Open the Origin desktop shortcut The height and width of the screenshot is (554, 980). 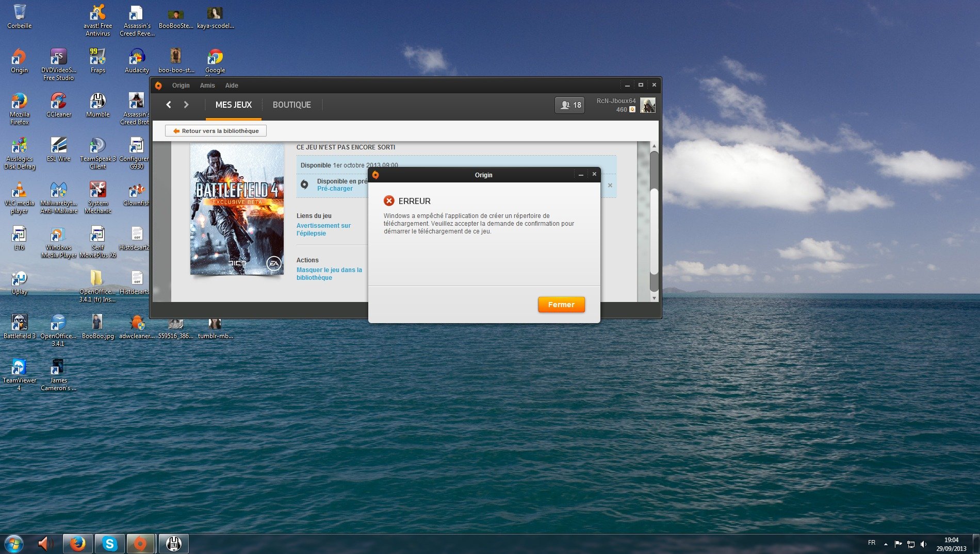(x=20, y=61)
